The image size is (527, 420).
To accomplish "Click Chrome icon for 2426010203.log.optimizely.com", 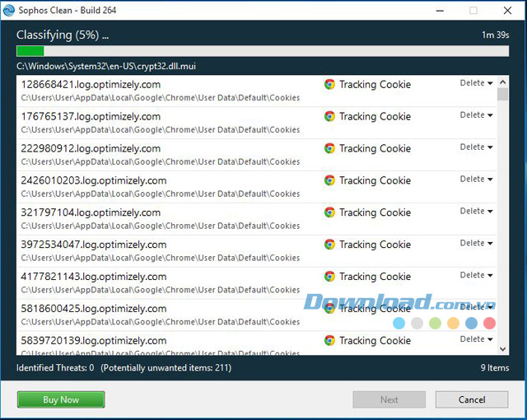I will [329, 180].
